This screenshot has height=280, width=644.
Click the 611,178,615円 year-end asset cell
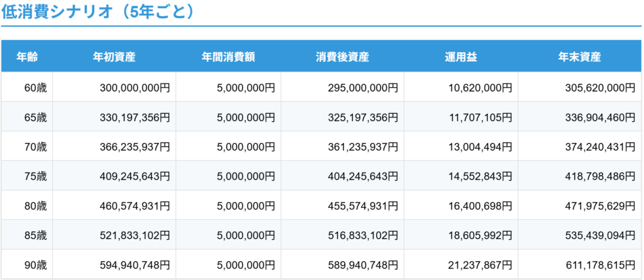579,264
